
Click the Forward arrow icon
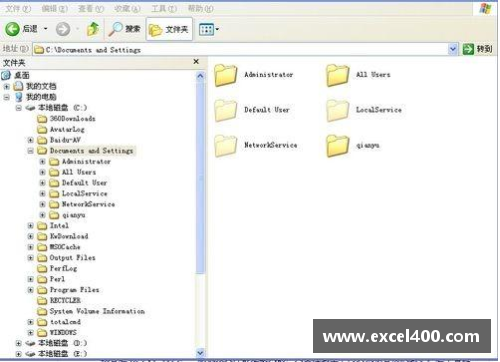63,29
